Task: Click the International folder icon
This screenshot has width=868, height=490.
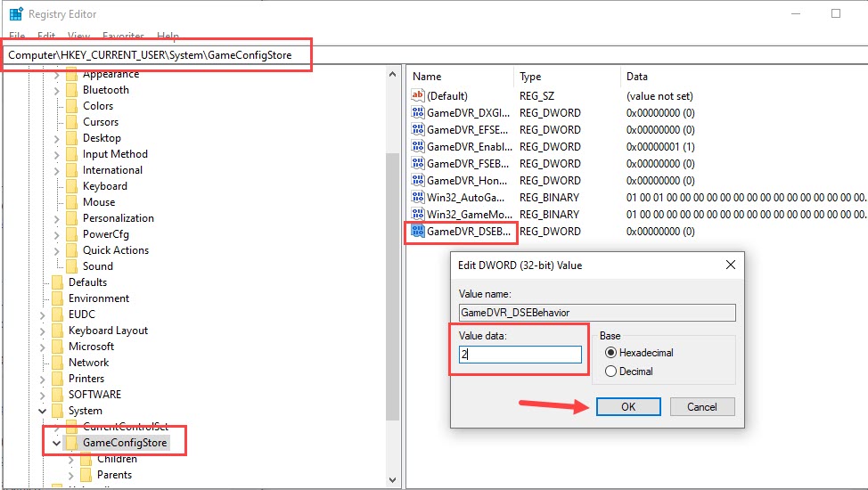Action: [x=72, y=170]
